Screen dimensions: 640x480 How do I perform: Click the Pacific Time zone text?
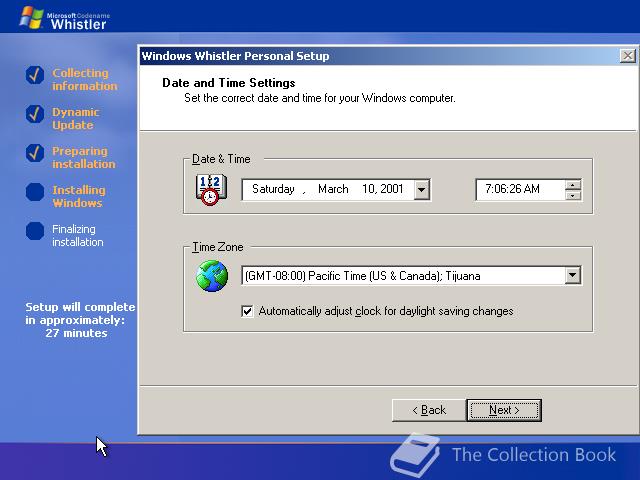362,276
